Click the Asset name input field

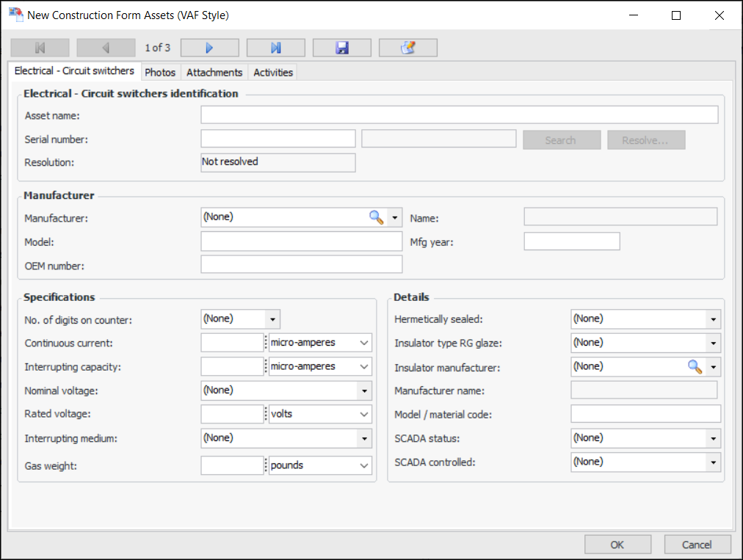tap(459, 115)
